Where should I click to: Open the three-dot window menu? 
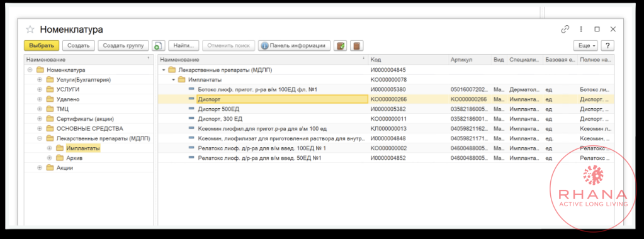pos(581,29)
